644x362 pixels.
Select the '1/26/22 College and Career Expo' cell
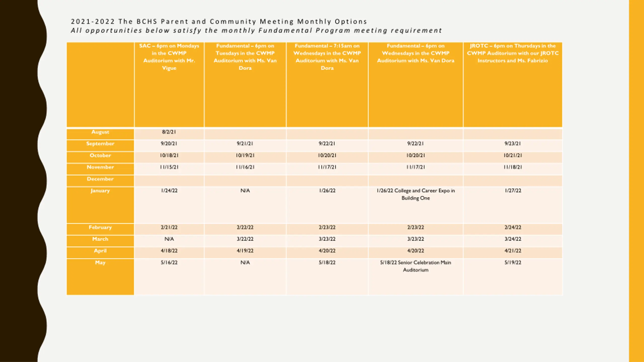point(416,205)
